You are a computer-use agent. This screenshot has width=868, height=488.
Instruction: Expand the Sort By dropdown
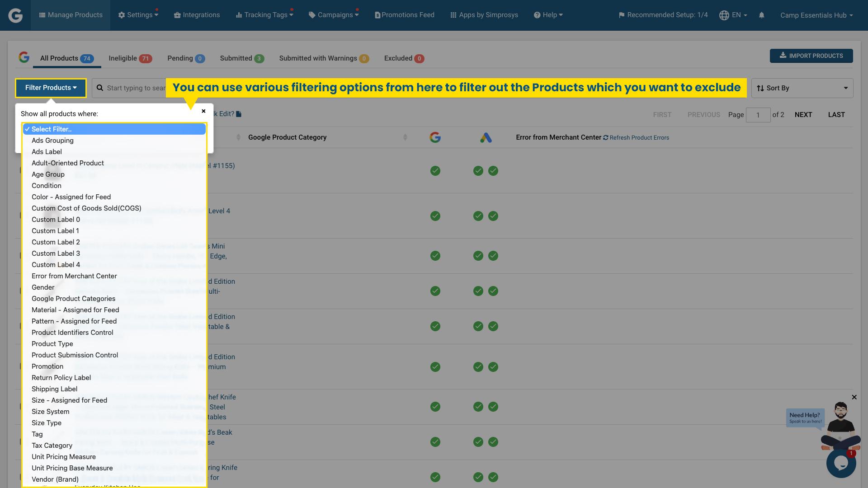click(802, 88)
